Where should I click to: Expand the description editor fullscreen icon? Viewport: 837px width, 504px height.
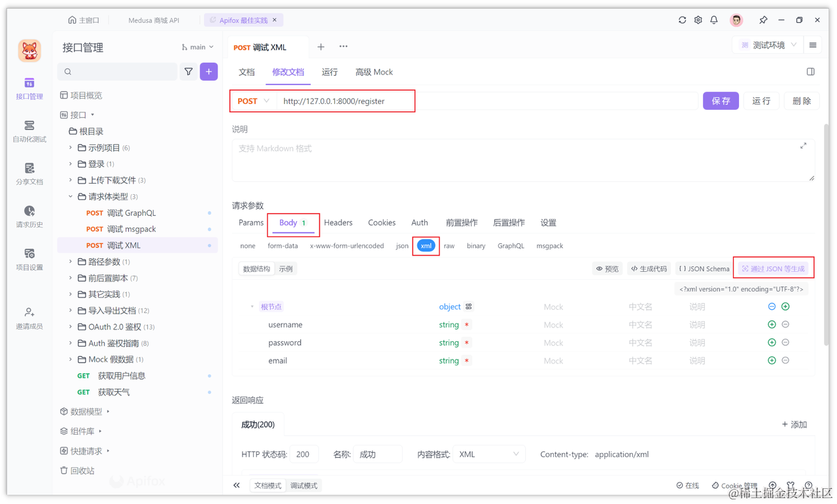tap(803, 146)
